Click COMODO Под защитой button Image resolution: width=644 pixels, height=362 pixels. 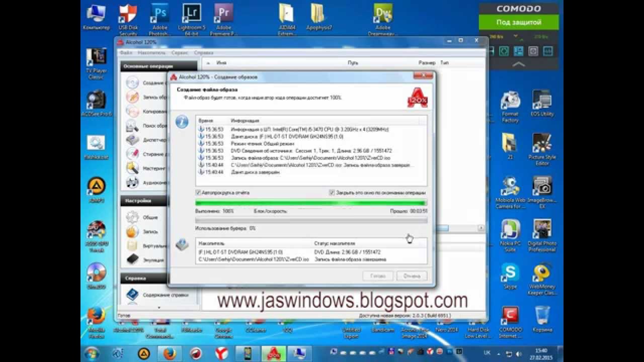519,22
